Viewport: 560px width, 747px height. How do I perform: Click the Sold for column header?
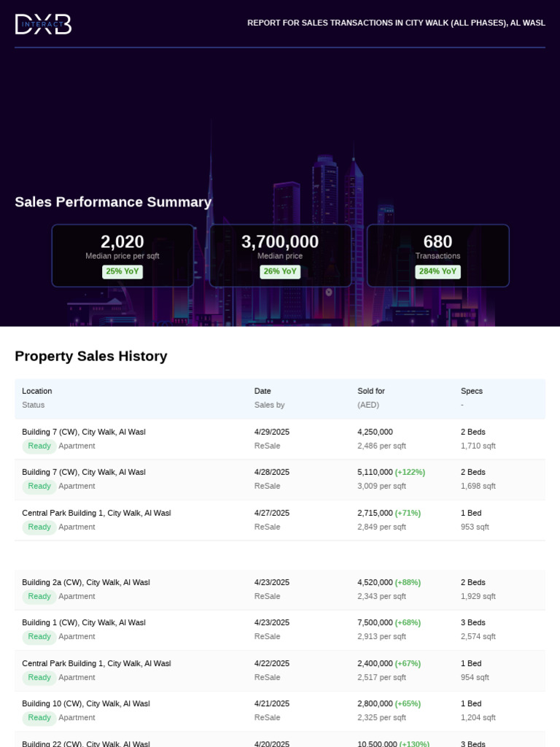[x=371, y=391]
